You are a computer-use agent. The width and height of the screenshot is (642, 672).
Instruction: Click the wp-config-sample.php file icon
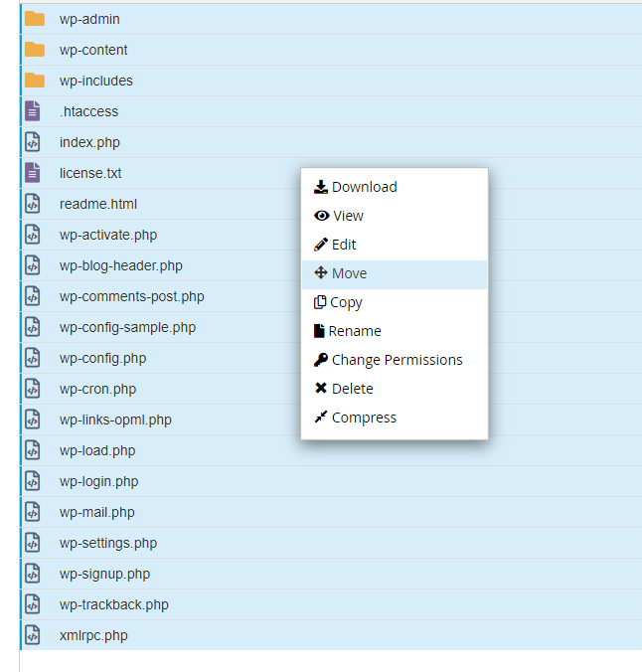pyautogui.click(x=32, y=327)
